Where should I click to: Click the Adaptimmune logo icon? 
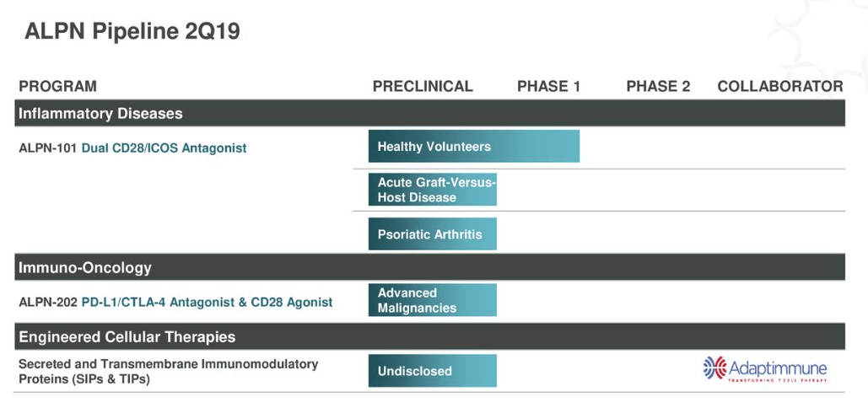714,368
